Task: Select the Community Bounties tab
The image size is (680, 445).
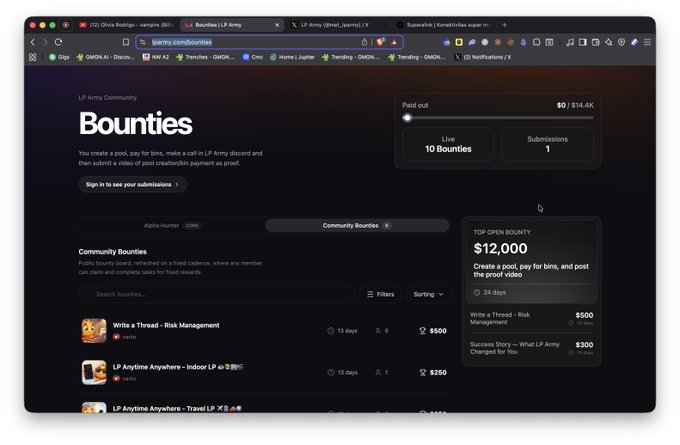Action: 357,226
